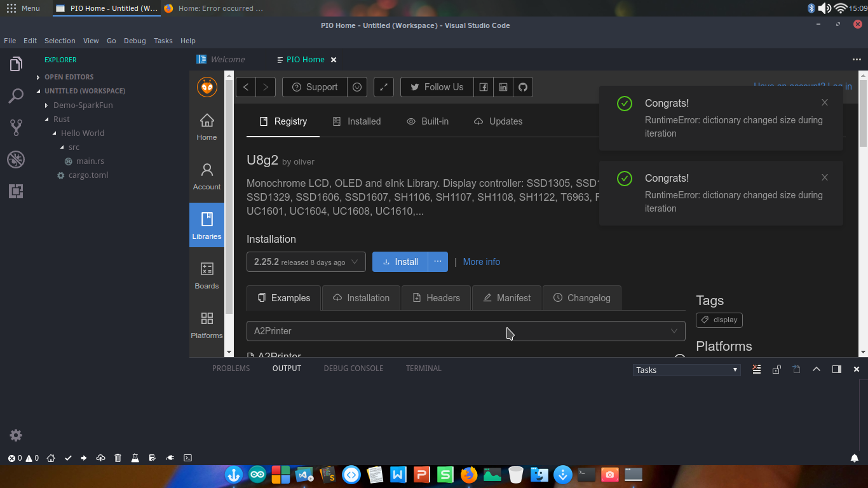868x488 pixels.
Task: Open PlatformIO LinkedIn page icon
Action: click(503, 87)
